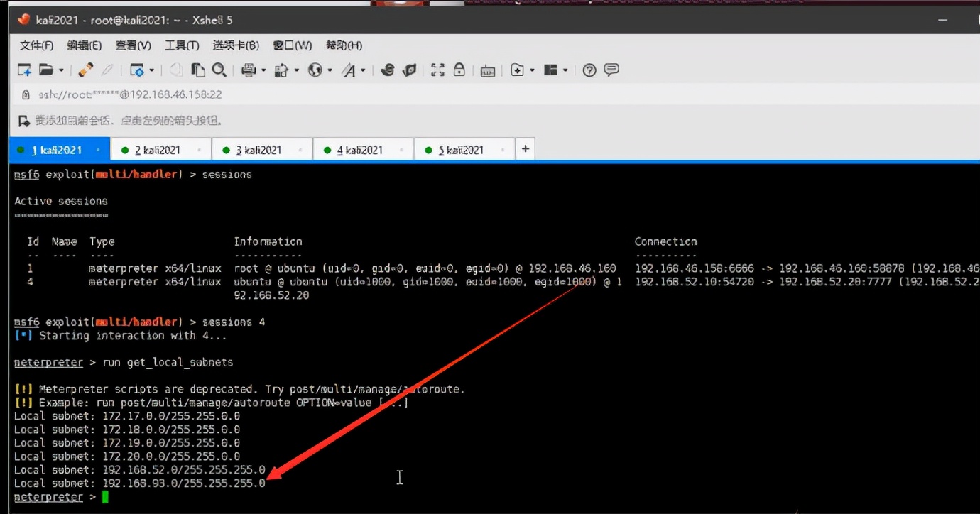The height and width of the screenshot is (514, 980).
Task: Expand the Print dropdown arrow
Action: click(x=263, y=70)
